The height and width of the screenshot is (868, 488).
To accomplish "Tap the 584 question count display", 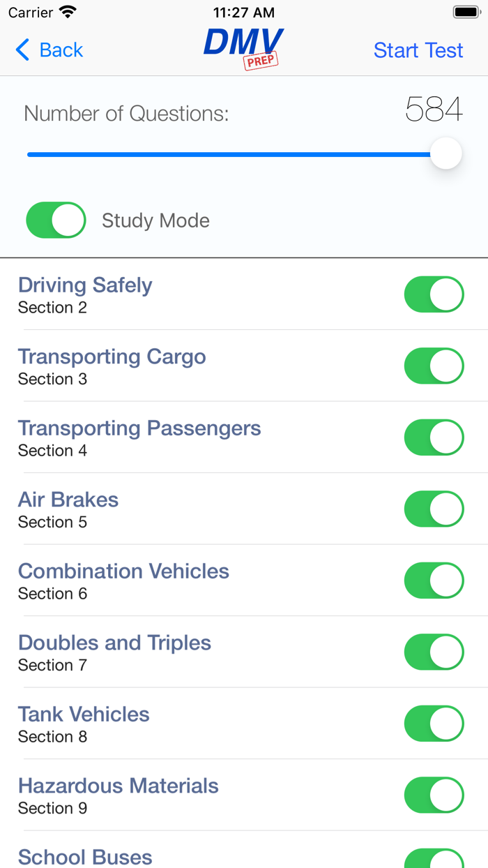I will [x=435, y=110].
